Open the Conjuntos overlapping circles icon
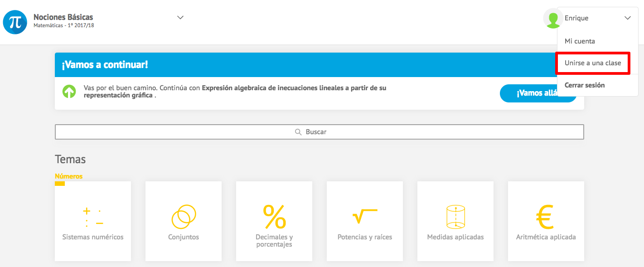 point(184,217)
